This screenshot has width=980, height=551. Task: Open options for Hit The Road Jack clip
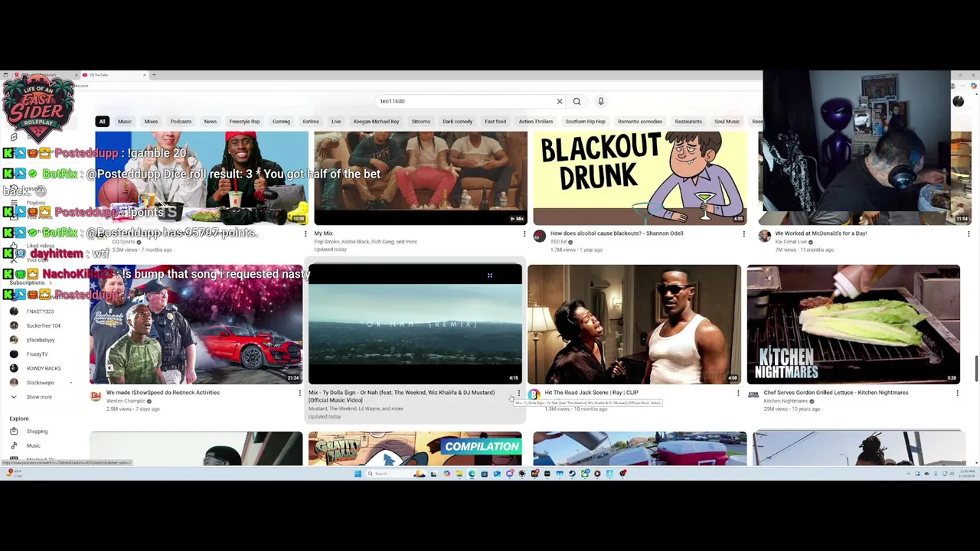tap(738, 393)
